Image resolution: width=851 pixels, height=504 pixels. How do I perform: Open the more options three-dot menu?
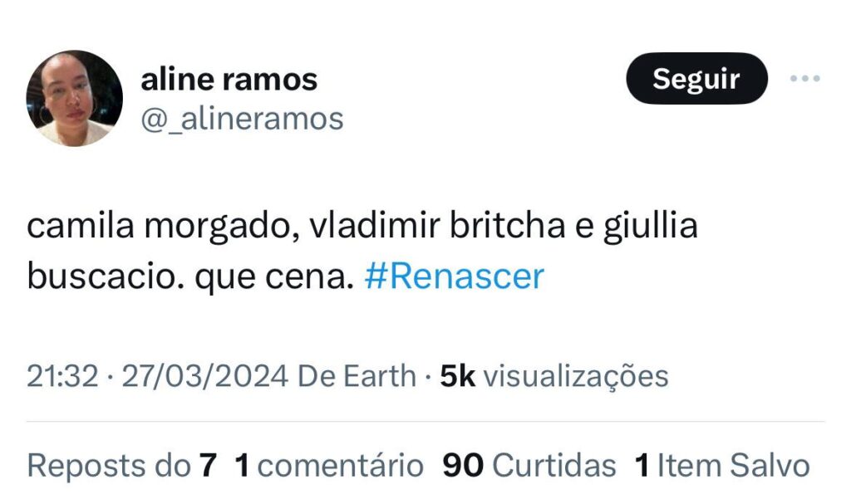pyautogui.click(x=804, y=79)
